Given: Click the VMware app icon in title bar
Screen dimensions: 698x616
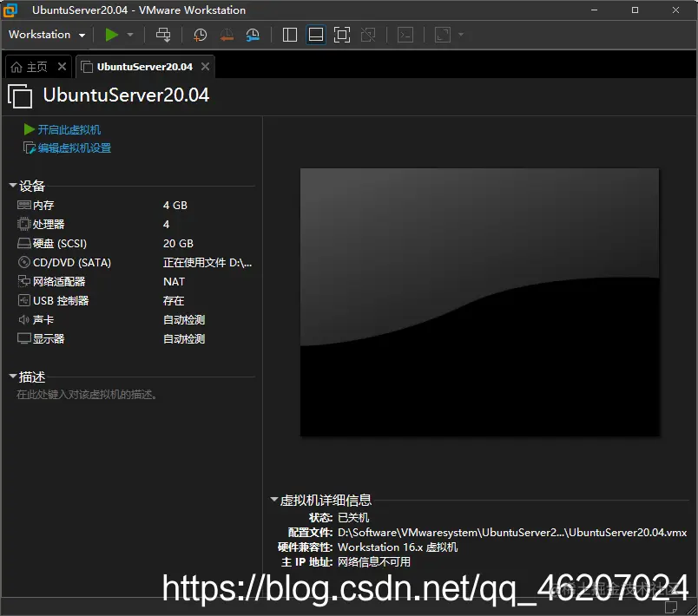Looking at the screenshot, I should coord(10,10).
